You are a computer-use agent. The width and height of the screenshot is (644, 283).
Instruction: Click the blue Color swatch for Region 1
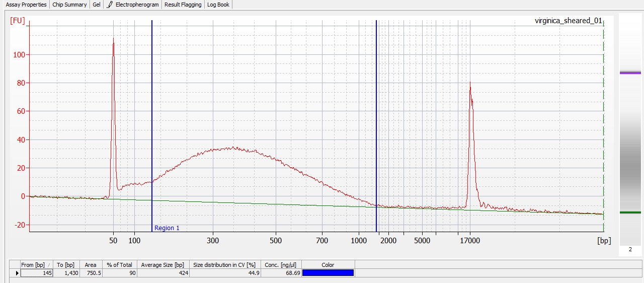pyautogui.click(x=328, y=273)
